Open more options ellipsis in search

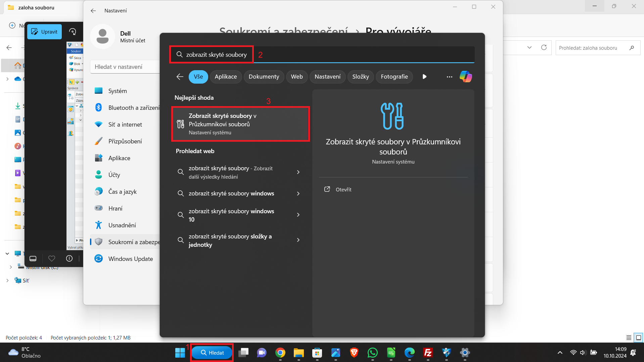click(449, 77)
